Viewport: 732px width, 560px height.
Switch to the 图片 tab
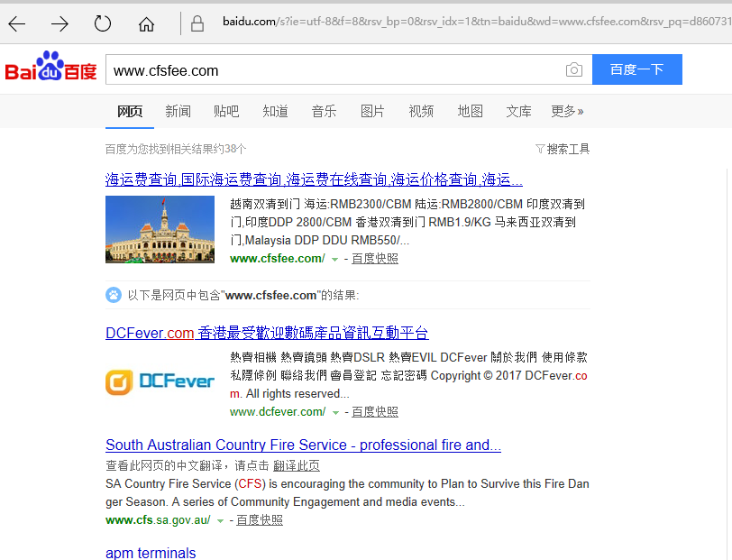[372, 111]
